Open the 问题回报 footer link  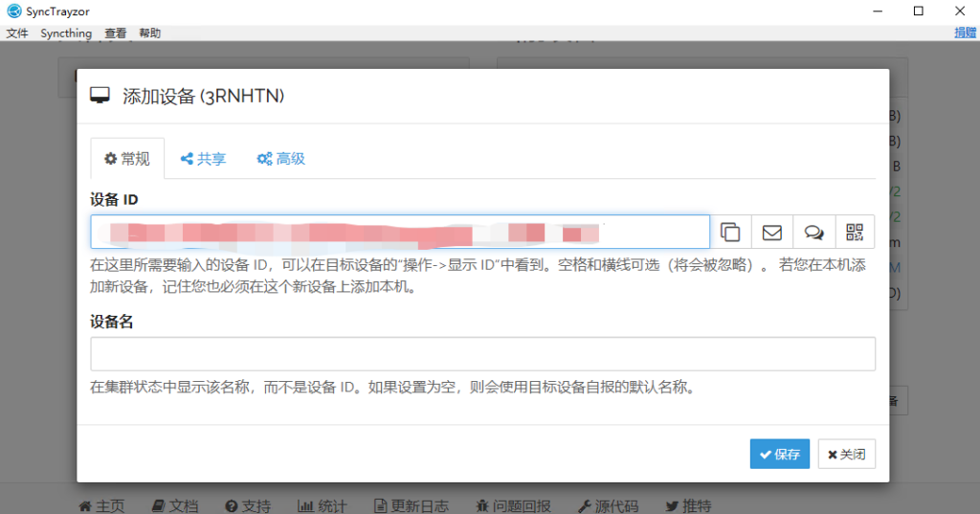click(513, 506)
